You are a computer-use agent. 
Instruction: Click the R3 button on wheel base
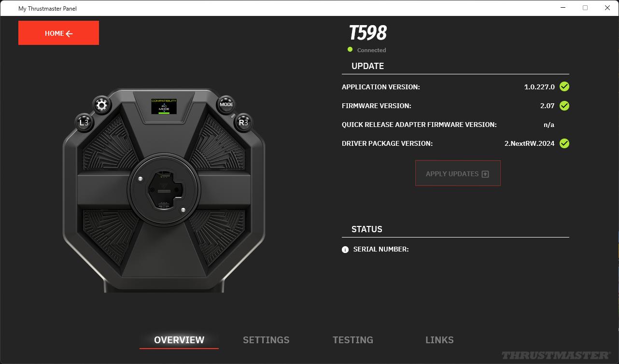click(x=243, y=122)
